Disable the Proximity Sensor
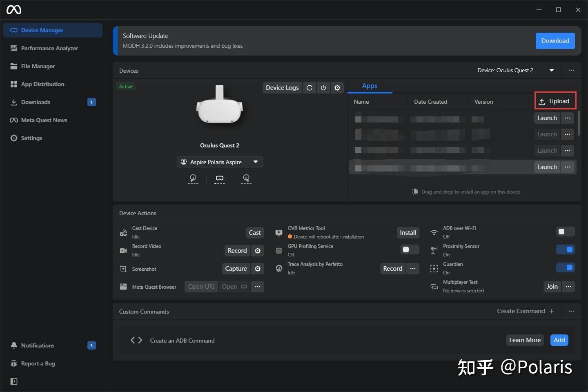 point(566,249)
